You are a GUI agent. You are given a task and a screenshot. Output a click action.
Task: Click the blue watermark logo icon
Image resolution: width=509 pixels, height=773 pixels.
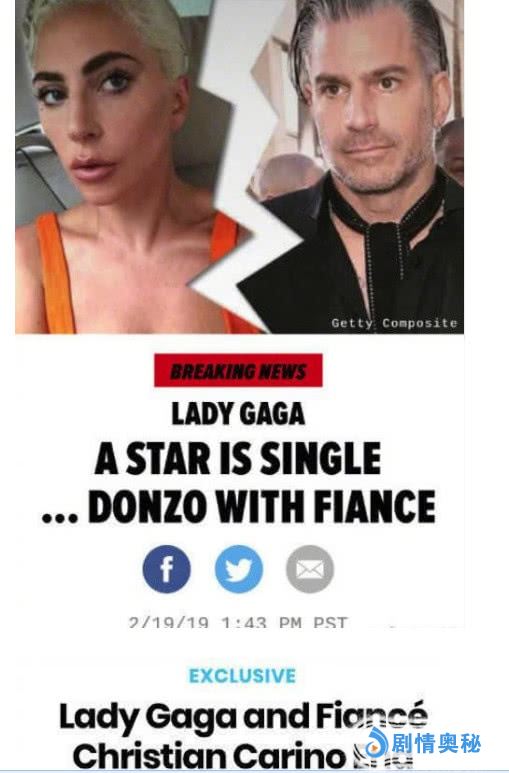tap(378, 743)
